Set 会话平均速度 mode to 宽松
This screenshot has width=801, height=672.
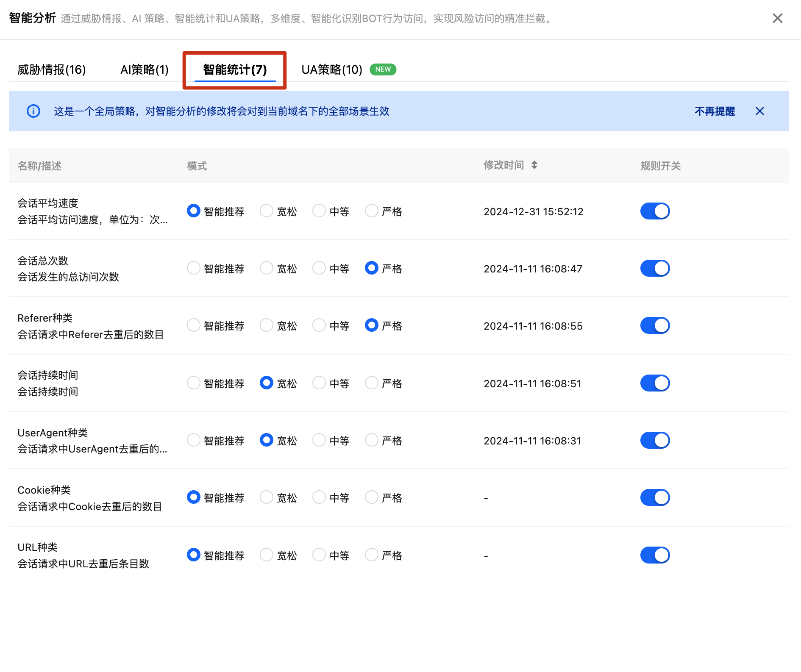tap(267, 211)
